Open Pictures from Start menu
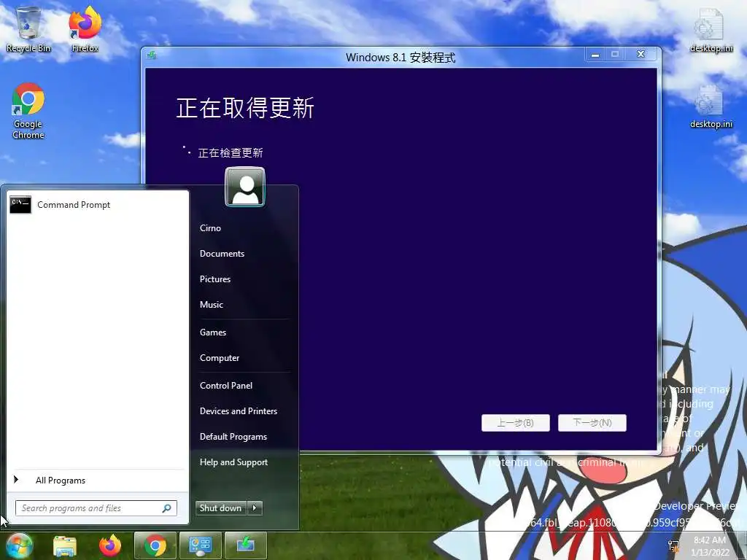This screenshot has height=560, width=747. tap(215, 279)
